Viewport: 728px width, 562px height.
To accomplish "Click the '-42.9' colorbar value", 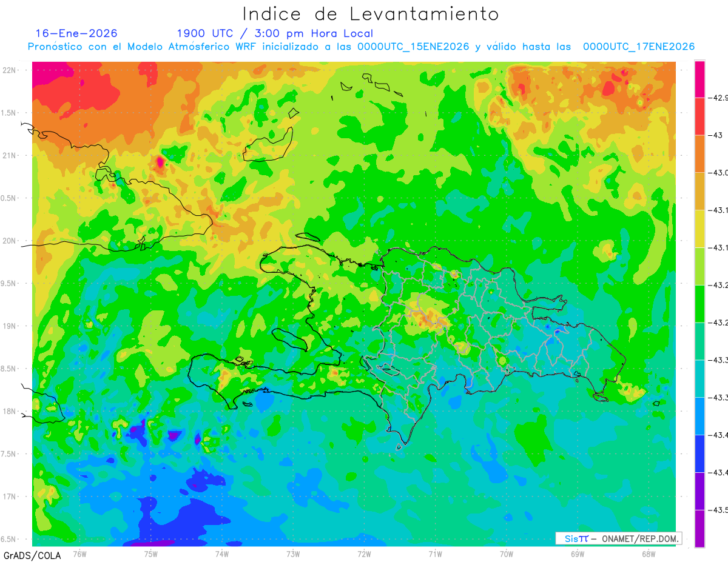I will coord(717,98).
